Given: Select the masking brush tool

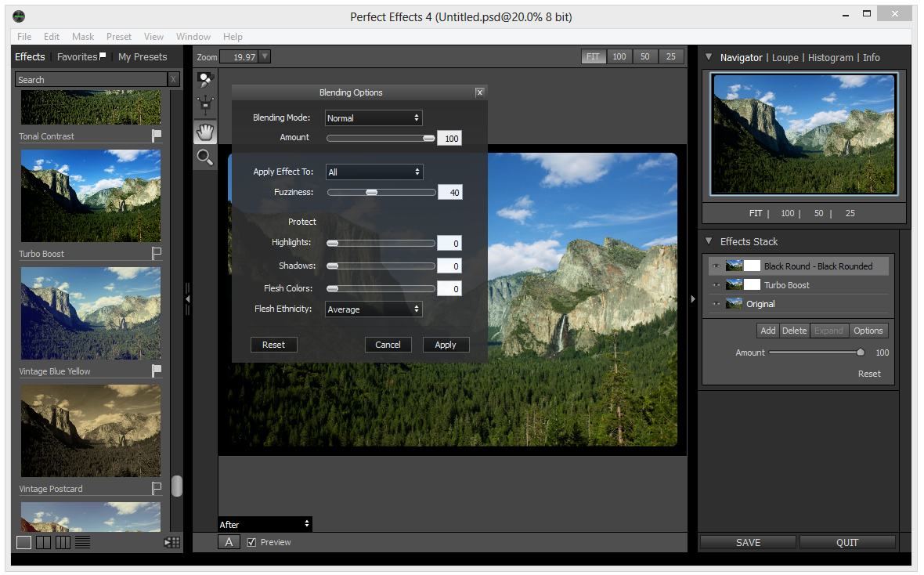Looking at the screenshot, I should 205,80.
